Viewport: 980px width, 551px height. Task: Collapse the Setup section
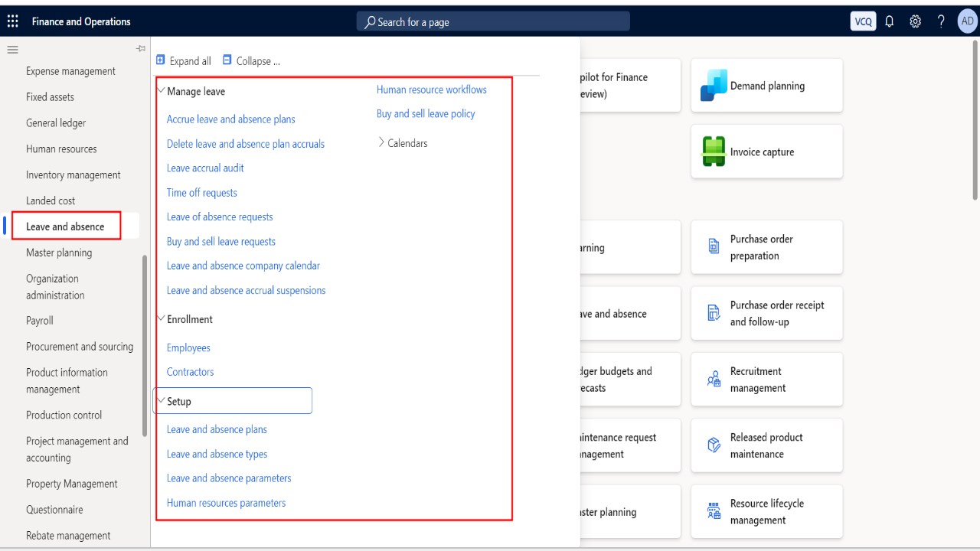[x=161, y=400]
